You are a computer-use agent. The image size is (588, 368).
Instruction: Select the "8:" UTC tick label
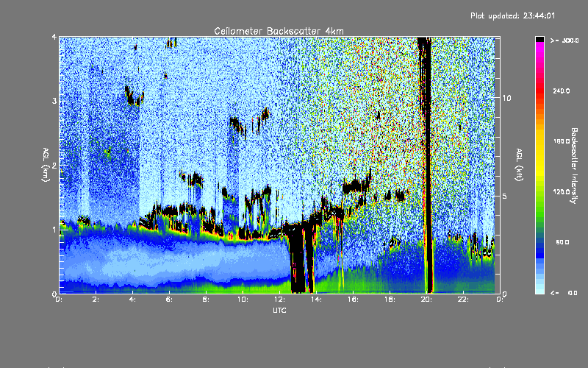click(206, 300)
